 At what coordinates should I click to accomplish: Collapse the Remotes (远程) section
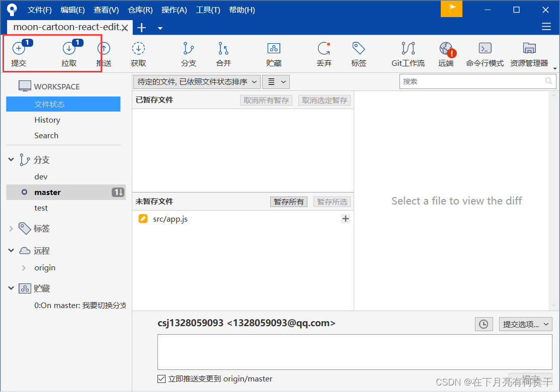(11, 250)
